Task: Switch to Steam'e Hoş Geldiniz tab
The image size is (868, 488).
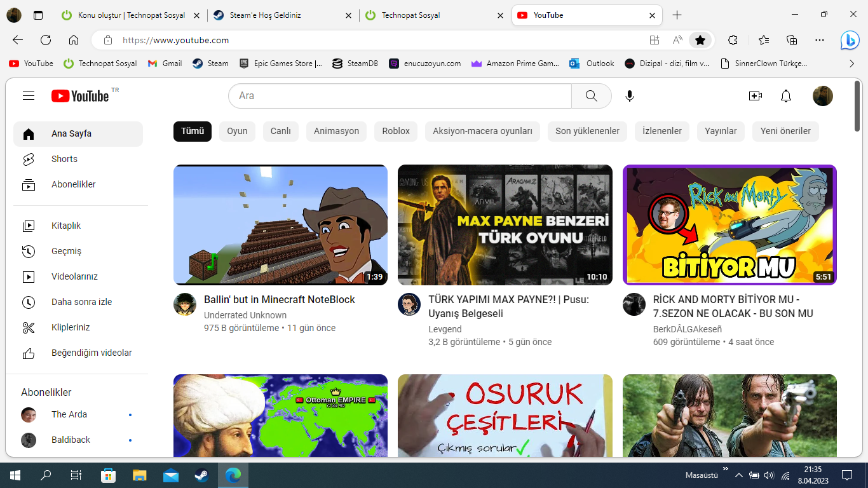Action: 283,15
